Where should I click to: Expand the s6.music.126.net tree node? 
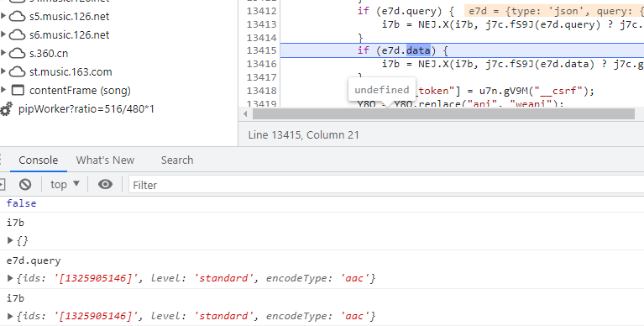3,34
